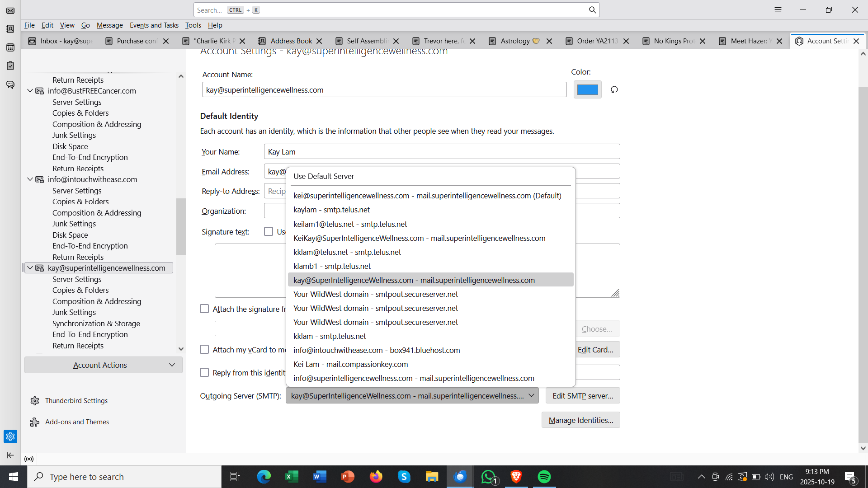Open the Address Book space icon
Image resolution: width=868 pixels, height=488 pixels.
(10, 29)
